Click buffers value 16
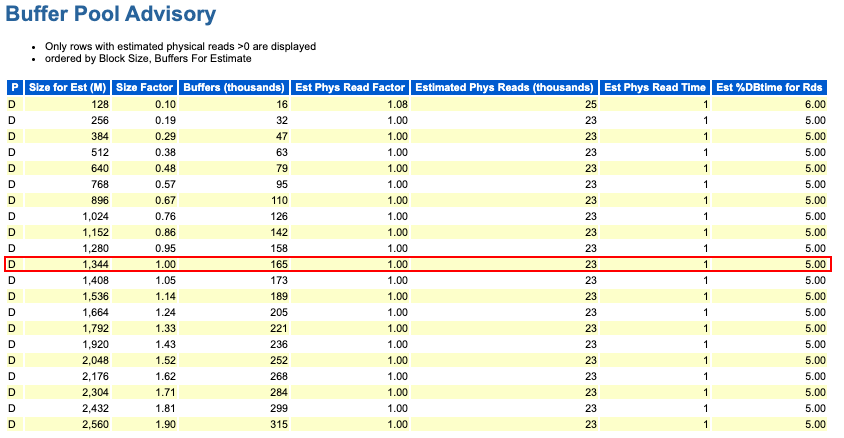The image size is (844, 438). tap(282, 104)
